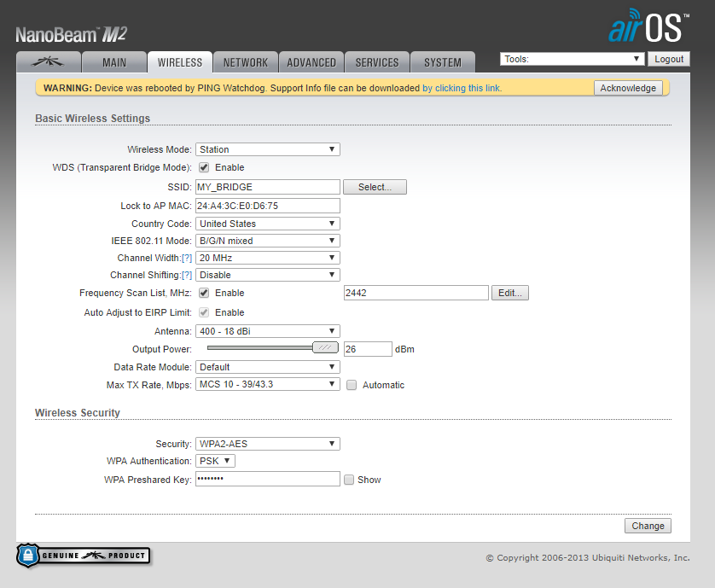The width and height of the screenshot is (715, 588).
Task: Toggle Auto Adjust to EIRP Limit checkbox
Action: pyautogui.click(x=204, y=312)
